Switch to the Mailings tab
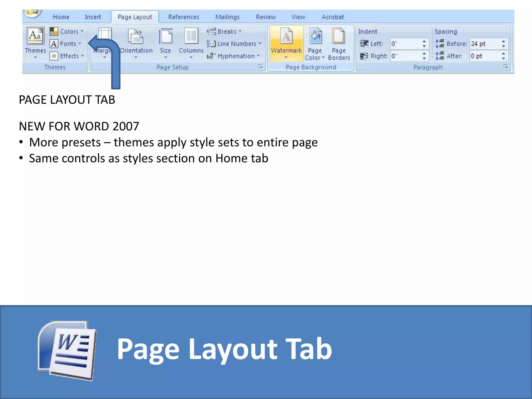This screenshot has height=399, width=532. click(227, 17)
